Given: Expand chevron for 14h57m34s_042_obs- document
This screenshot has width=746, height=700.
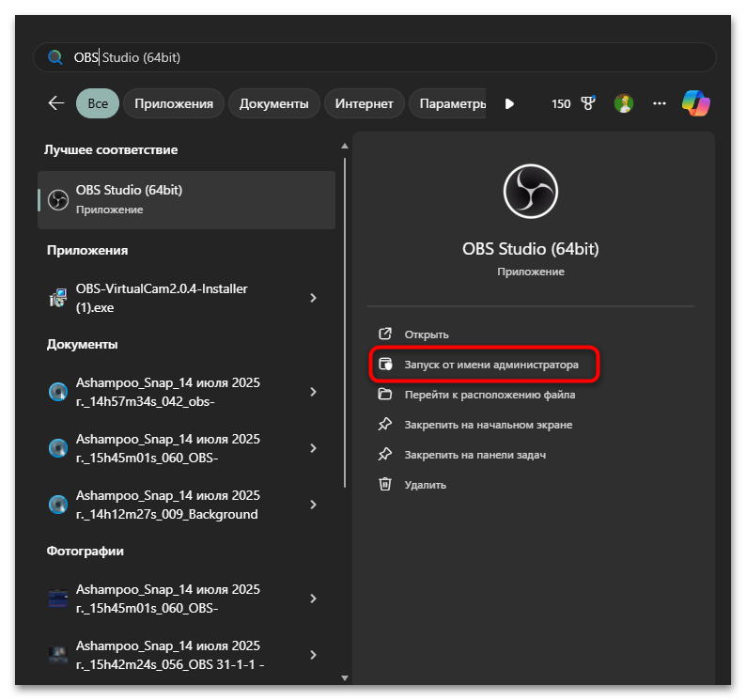Looking at the screenshot, I should point(313,392).
